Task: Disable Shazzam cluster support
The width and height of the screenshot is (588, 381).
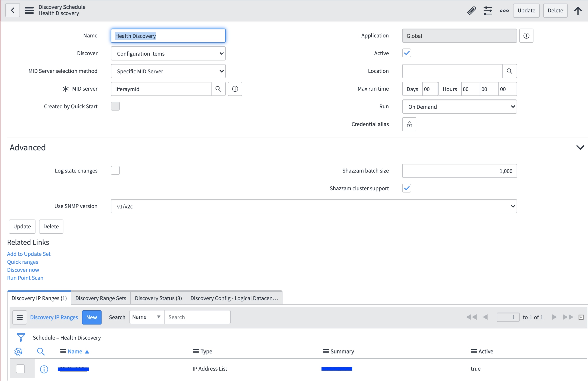Action: (406, 188)
